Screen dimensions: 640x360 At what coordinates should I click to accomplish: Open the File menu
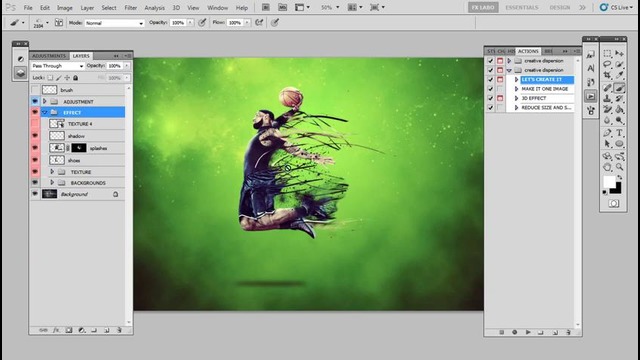coord(28,8)
